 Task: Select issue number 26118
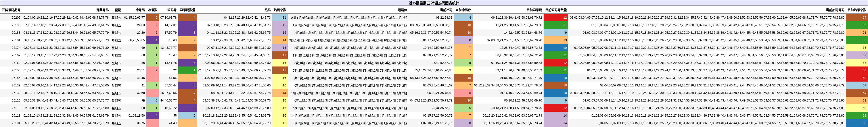(x=16, y=108)
